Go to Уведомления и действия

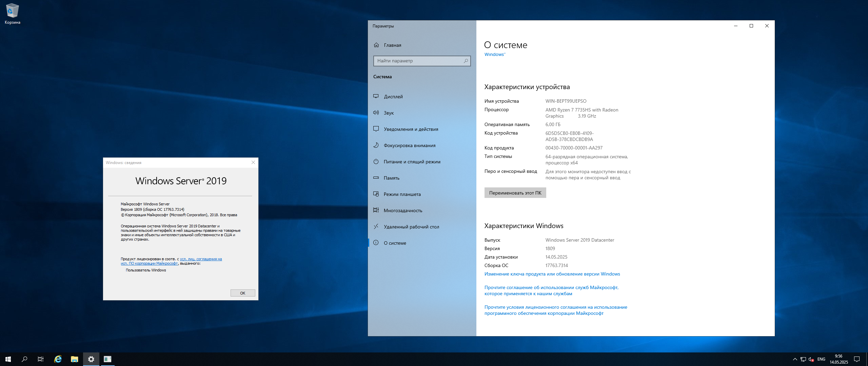click(x=422, y=129)
